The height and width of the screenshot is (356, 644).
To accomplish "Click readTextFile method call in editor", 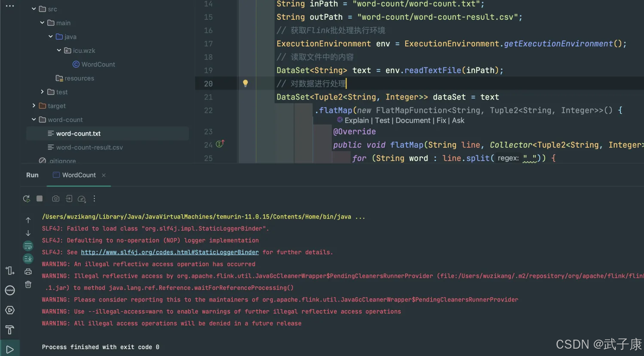I will pos(433,70).
